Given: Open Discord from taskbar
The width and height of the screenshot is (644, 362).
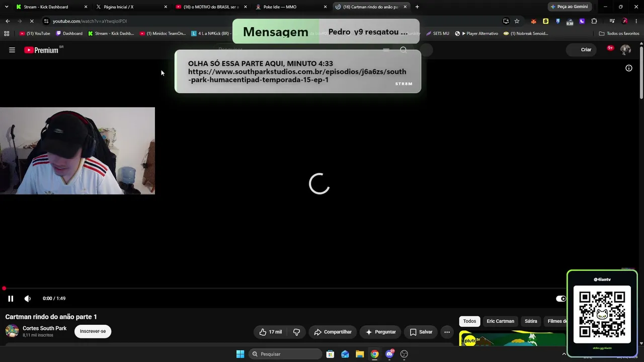Looking at the screenshot, I should coord(389,354).
